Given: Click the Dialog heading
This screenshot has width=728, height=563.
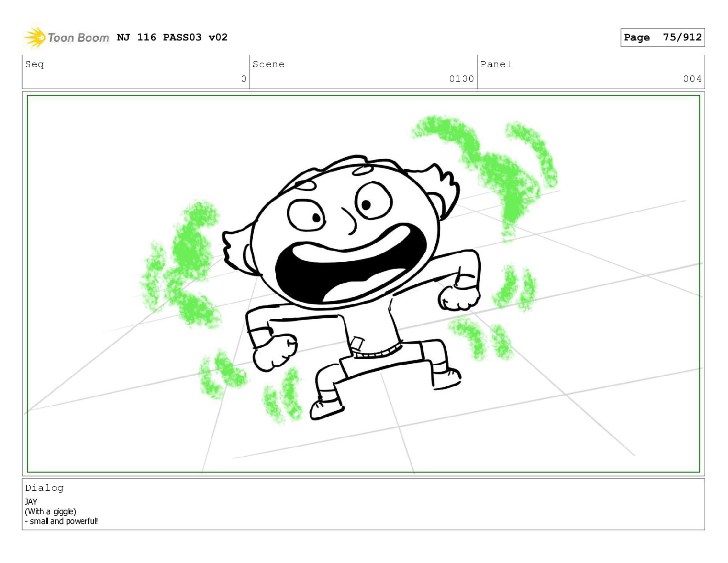Looking at the screenshot, I should 44,488.
